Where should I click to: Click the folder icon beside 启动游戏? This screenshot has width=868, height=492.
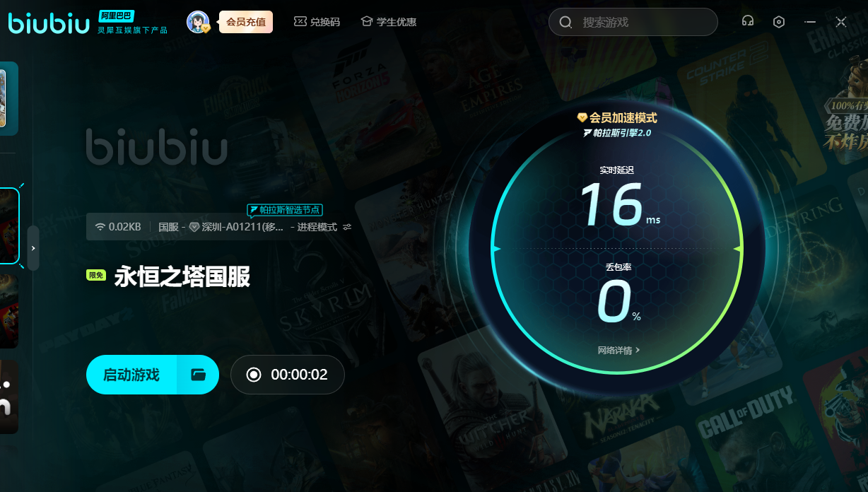[199, 375]
